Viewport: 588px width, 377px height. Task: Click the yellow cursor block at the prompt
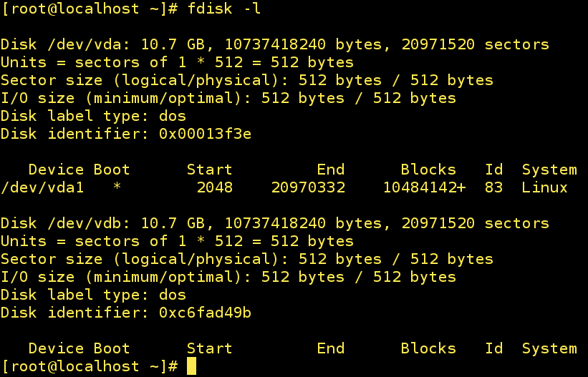191,366
